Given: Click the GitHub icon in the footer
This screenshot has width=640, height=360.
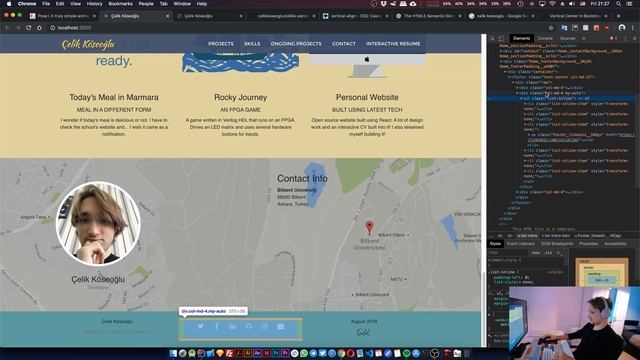Looking at the screenshot, I should point(249,326).
